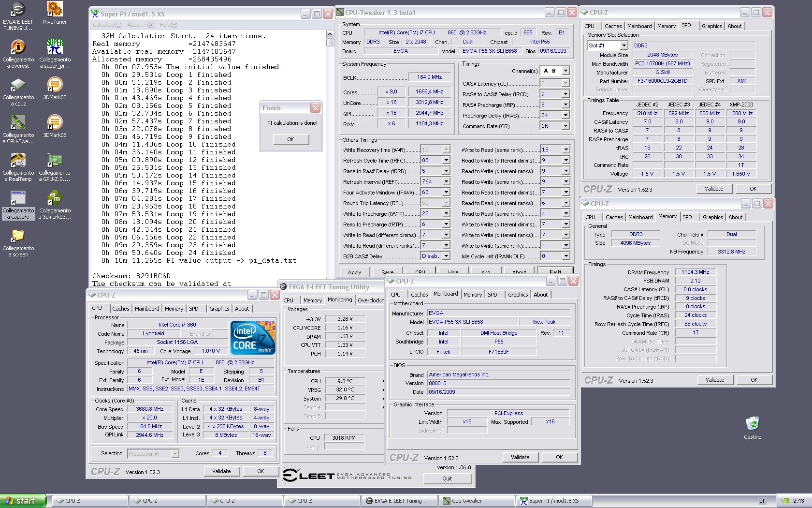Switch to EVGA E-LEET Tuning taskbar item

click(399, 501)
